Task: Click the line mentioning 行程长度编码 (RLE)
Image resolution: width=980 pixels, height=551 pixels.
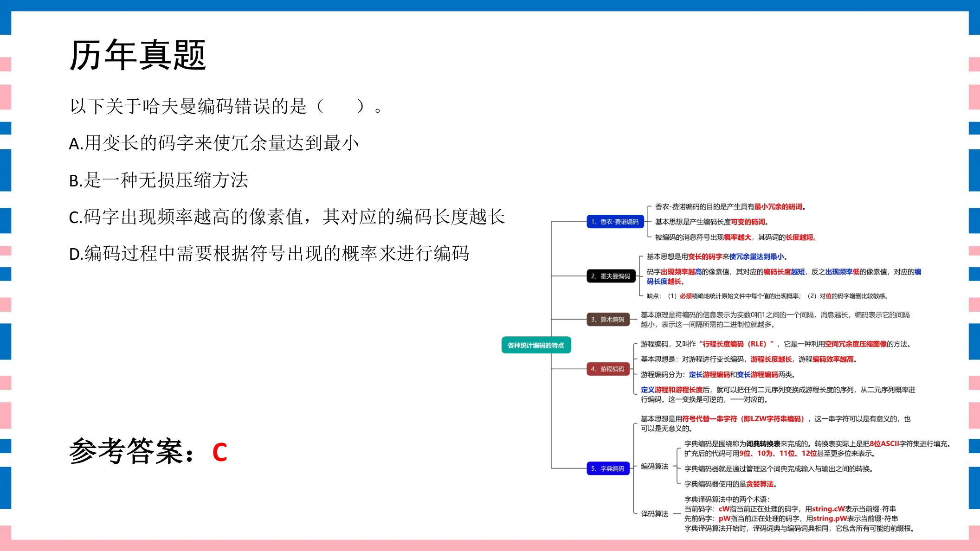Action: coord(776,344)
